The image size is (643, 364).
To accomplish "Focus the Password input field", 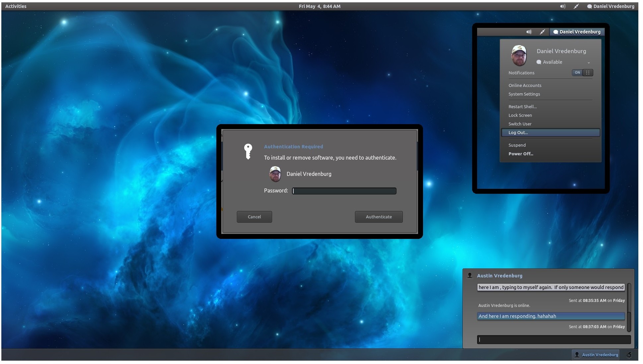I will (344, 191).
